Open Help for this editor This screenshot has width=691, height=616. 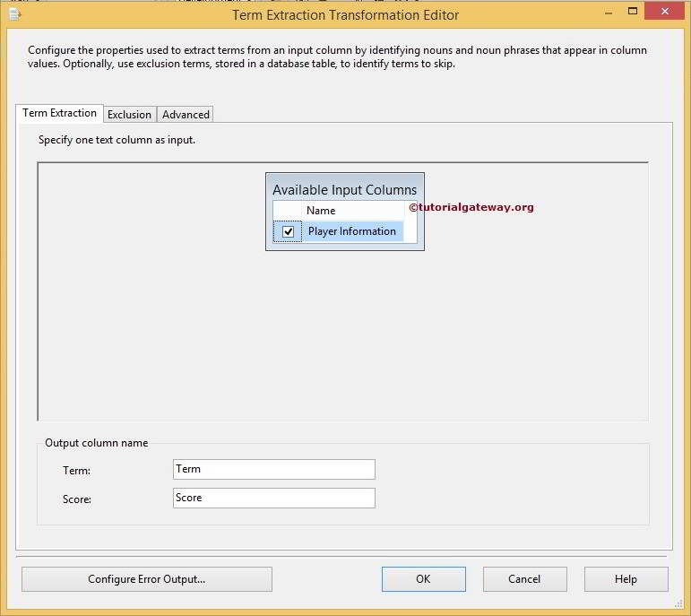pos(626,579)
